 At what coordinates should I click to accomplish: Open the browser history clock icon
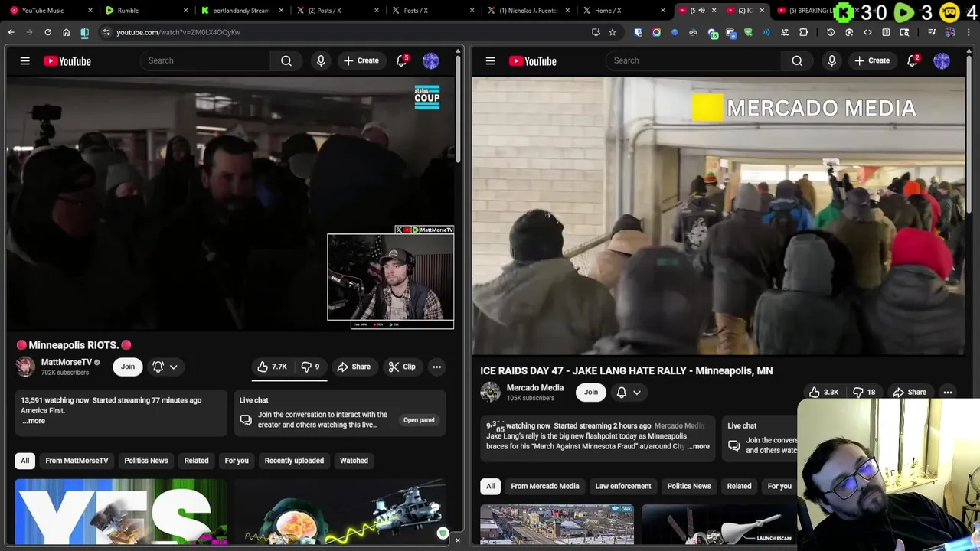tap(831, 32)
